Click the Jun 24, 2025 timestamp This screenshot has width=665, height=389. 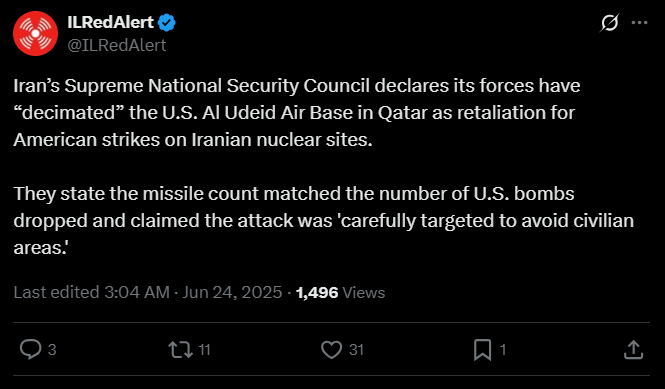coord(232,292)
